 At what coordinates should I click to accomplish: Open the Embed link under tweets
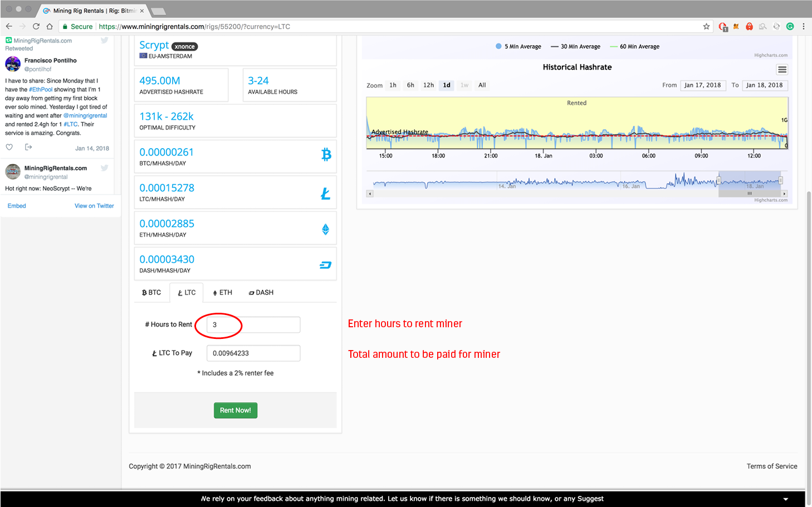(x=17, y=206)
